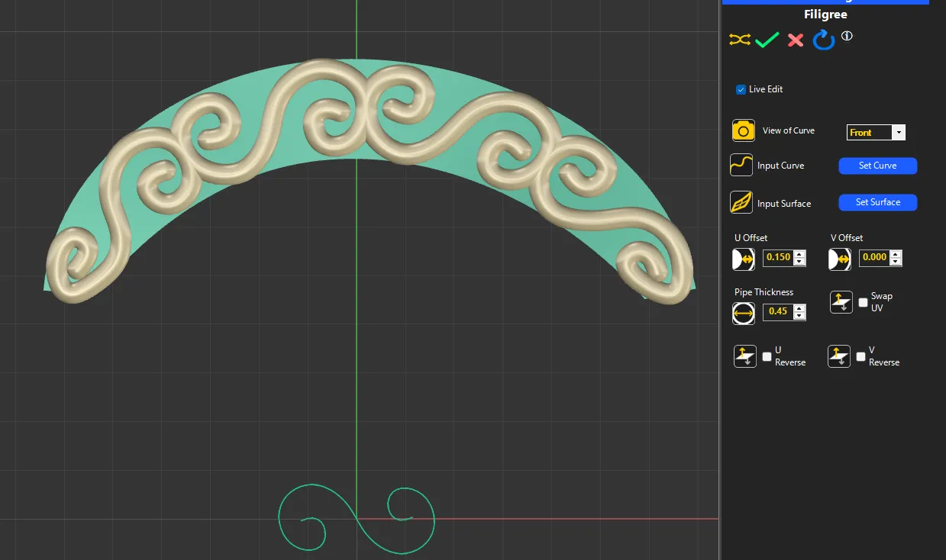This screenshot has width=946, height=560.
Task: Decrease Pipe Thickness with down arrow
Action: click(x=799, y=316)
